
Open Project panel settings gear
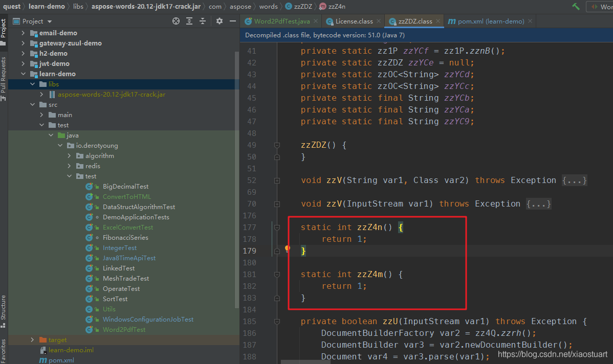pos(220,21)
